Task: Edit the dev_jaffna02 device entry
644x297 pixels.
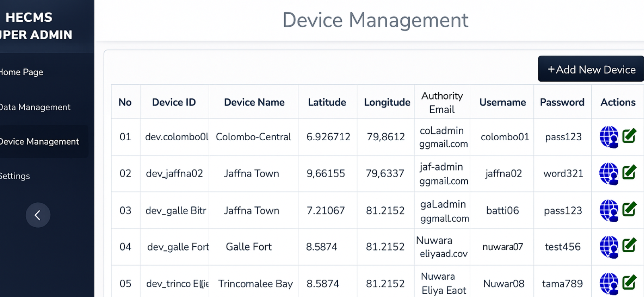Action: pyautogui.click(x=629, y=172)
